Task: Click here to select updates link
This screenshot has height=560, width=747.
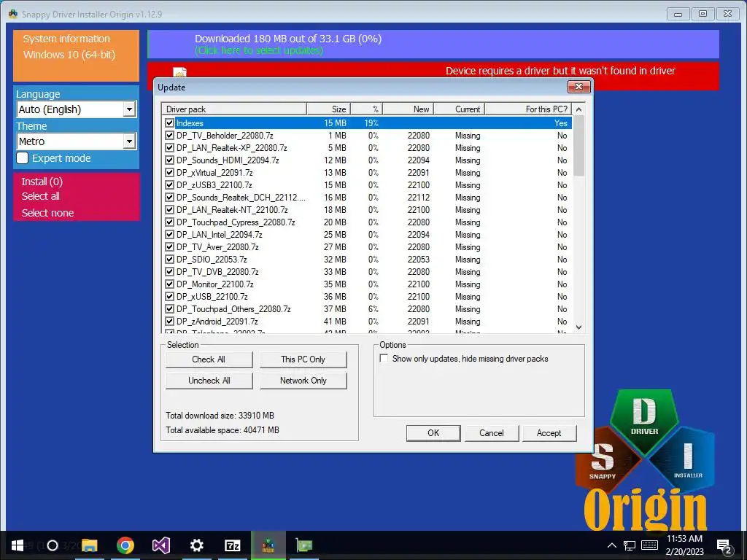Action: [259, 50]
